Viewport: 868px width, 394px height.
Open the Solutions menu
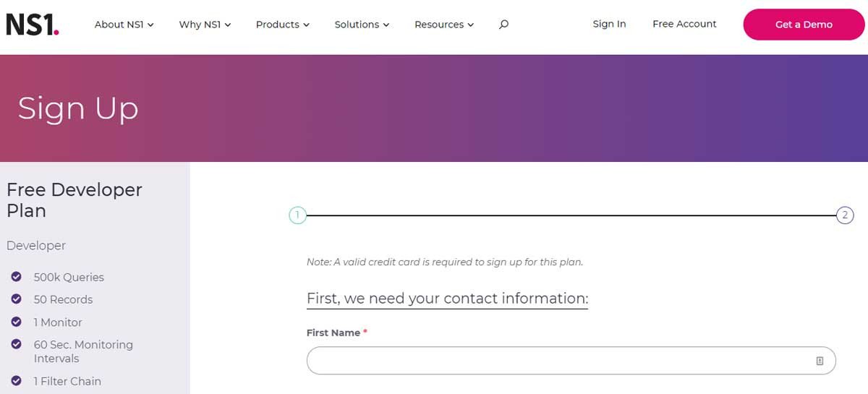tap(362, 24)
